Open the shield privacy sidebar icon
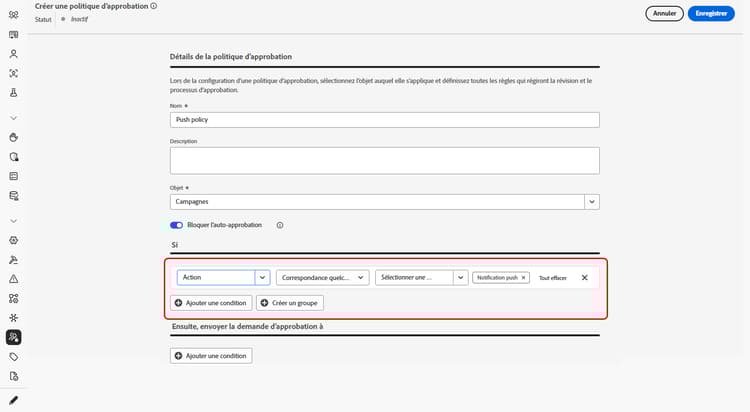750x412 pixels. point(13,157)
